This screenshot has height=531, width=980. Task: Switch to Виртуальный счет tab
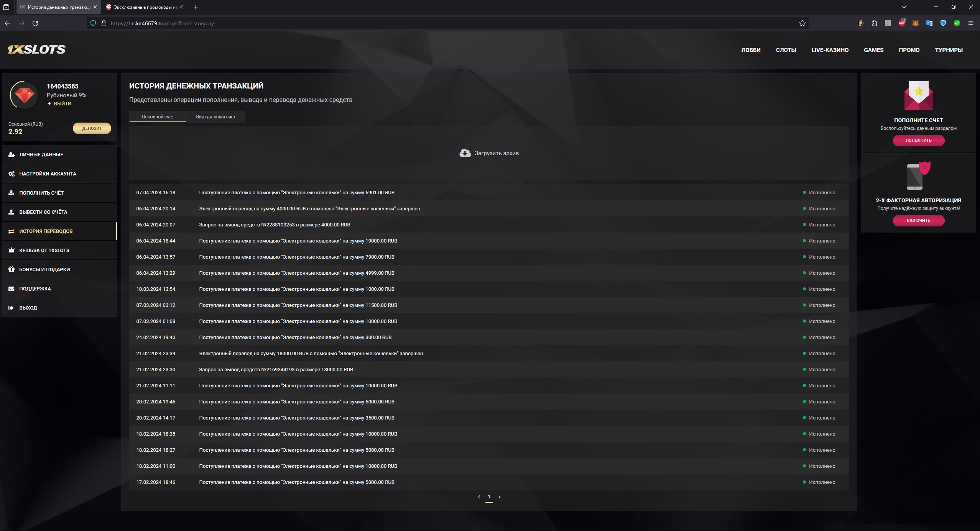(215, 117)
